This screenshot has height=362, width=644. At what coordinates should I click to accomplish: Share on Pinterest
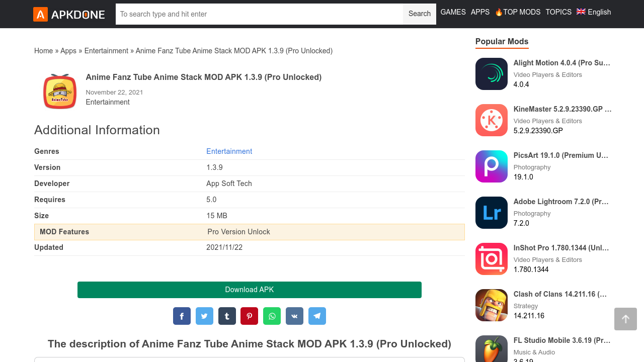pos(249,316)
